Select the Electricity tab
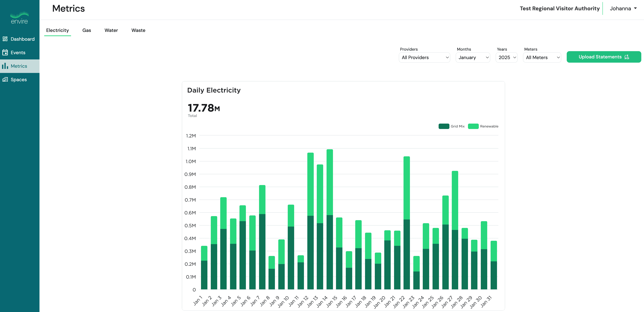 click(x=58, y=30)
